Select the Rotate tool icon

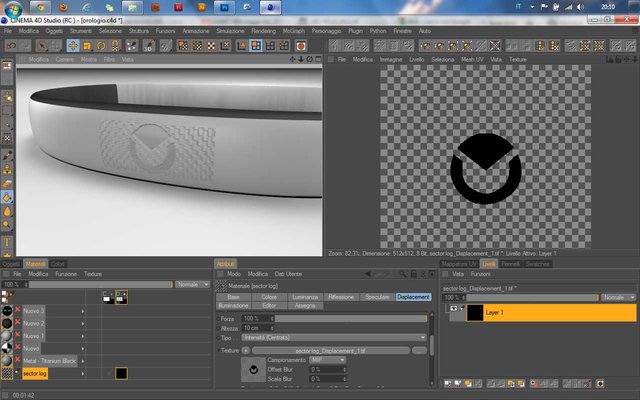(101, 46)
